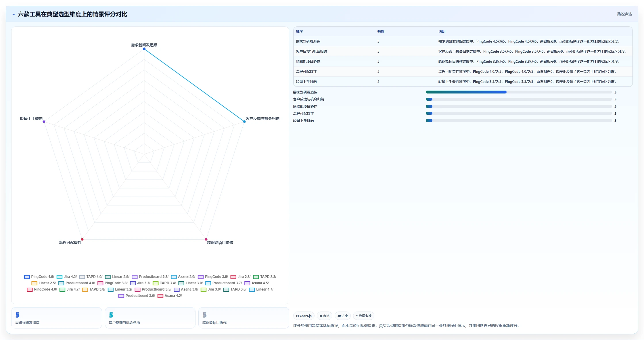Open the 客户反馈与机会归纳 data card
The width and height of the screenshot is (644, 340).
click(150, 318)
